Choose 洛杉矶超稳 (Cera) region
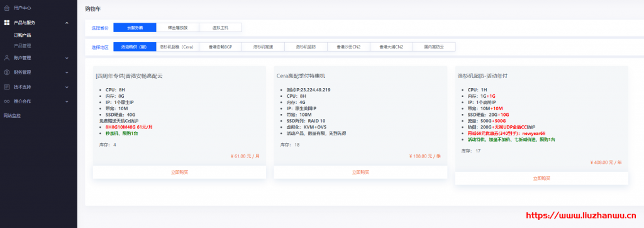This screenshot has width=644, height=228. tap(177, 47)
